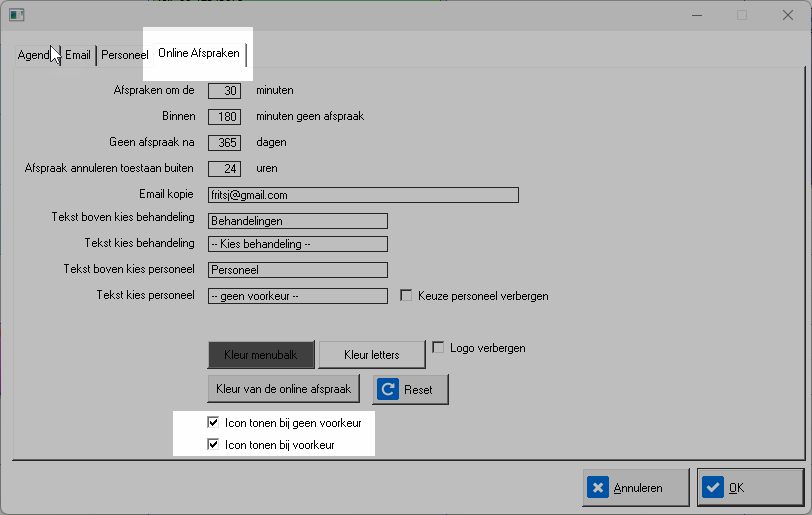The height and width of the screenshot is (515, 812).
Task: Uncheck Icon tonen bij geen voorkeur
Action: click(x=213, y=423)
